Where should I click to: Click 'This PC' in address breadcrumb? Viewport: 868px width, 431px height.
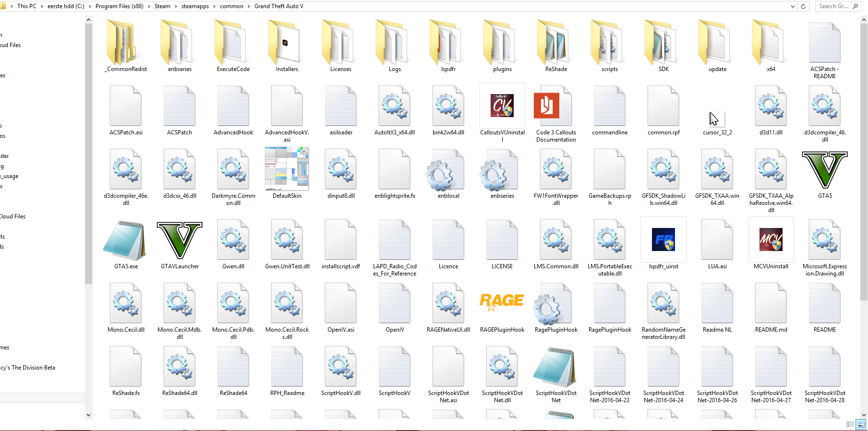point(27,6)
